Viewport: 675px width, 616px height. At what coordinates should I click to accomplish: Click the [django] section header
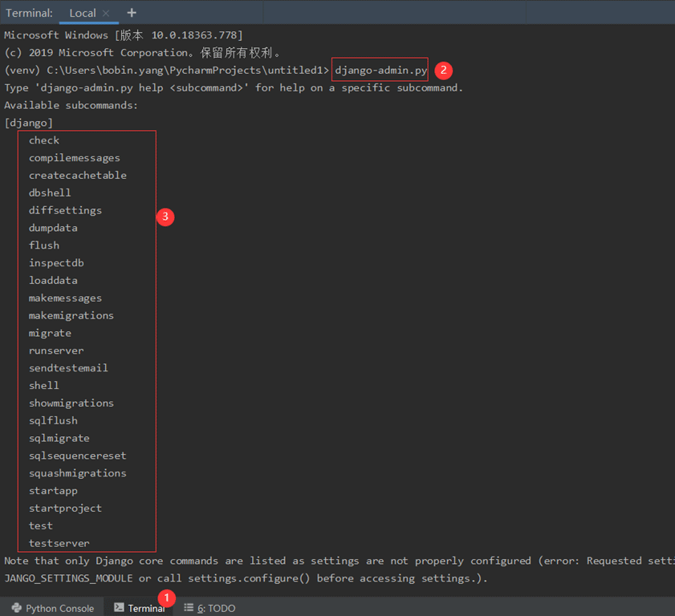(29, 123)
